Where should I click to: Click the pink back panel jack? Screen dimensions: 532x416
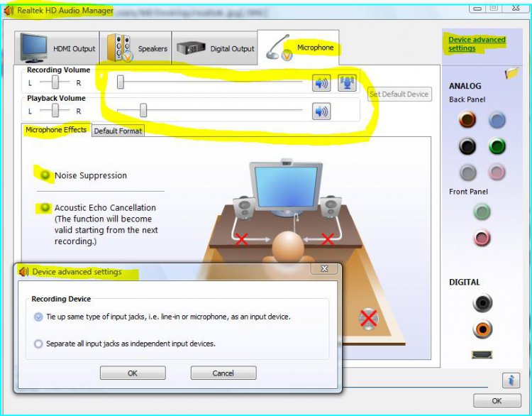(497, 172)
